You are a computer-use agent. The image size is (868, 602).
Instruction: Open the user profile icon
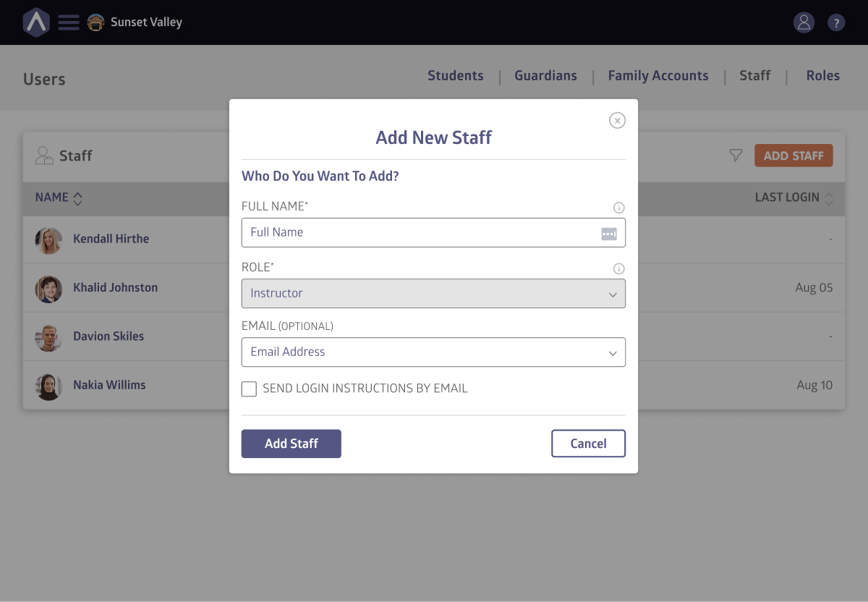click(804, 22)
